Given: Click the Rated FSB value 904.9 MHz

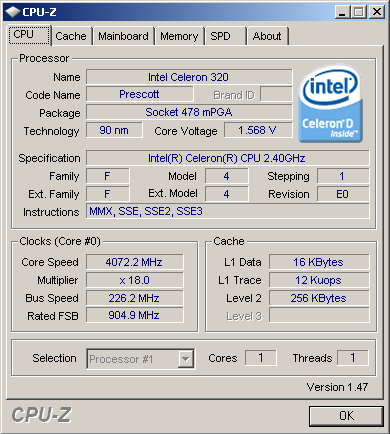Looking at the screenshot, I should [x=134, y=315].
